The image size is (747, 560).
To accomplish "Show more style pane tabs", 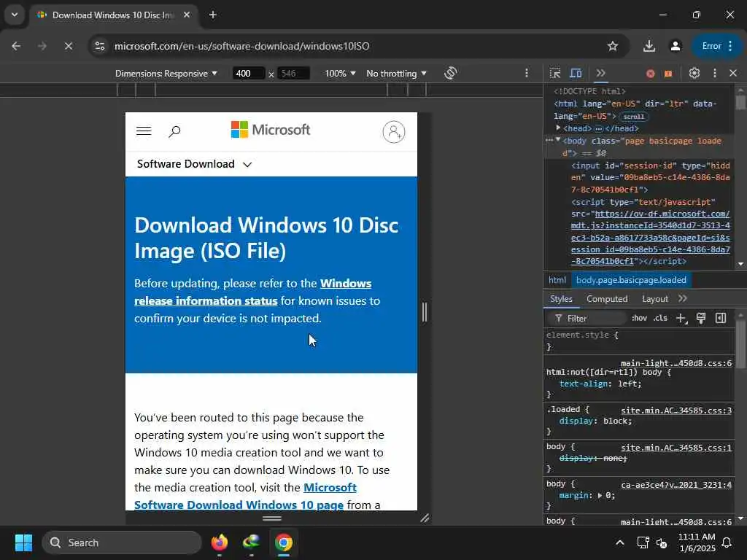I will (683, 298).
